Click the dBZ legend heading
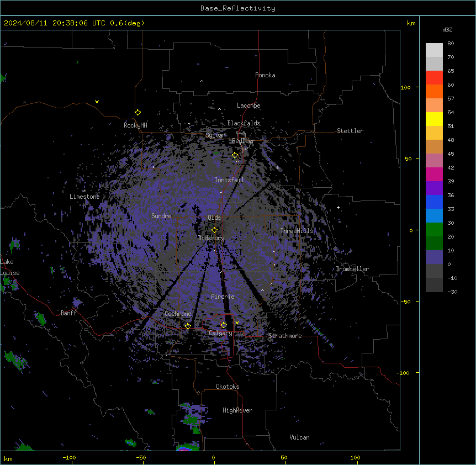The height and width of the screenshot is (465, 476). (447, 30)
